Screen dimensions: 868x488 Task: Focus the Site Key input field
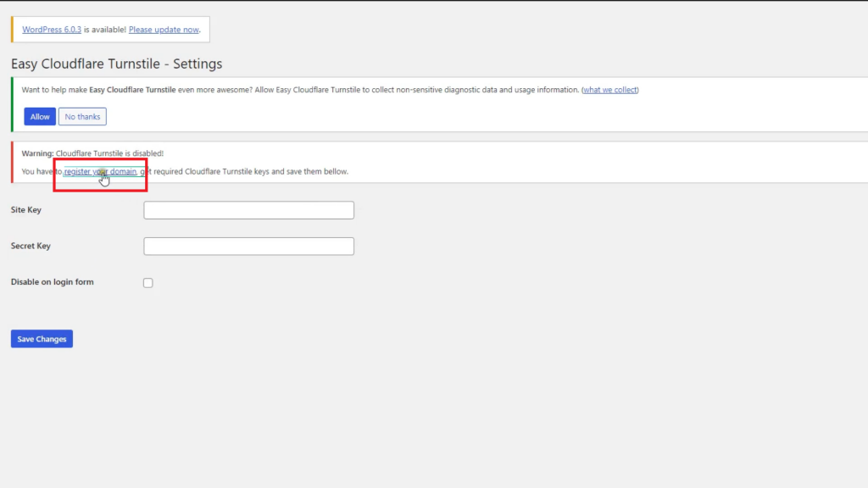pyautogui.click(x=248, y=210)
